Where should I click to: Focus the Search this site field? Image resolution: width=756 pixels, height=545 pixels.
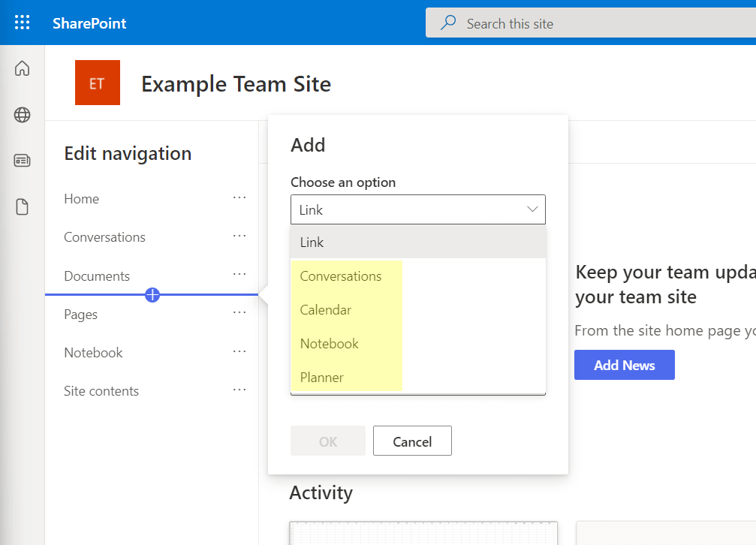pyautogui.click(x=591, y=23)
